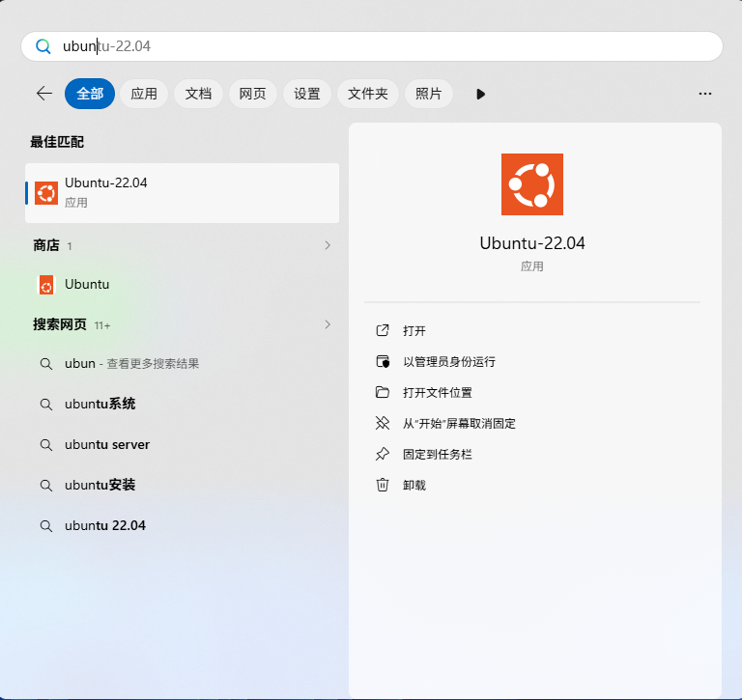This screenshot has height=700, width=742.
Task: Switch to the 应用 filter tab
Action: pyautogui.click(x=144, y=94)
